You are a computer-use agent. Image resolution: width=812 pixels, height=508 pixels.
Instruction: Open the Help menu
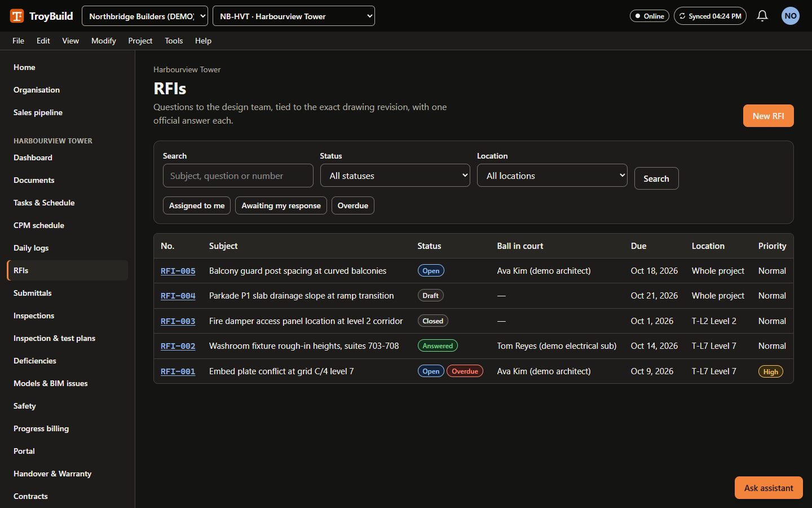tap(203, 41)
